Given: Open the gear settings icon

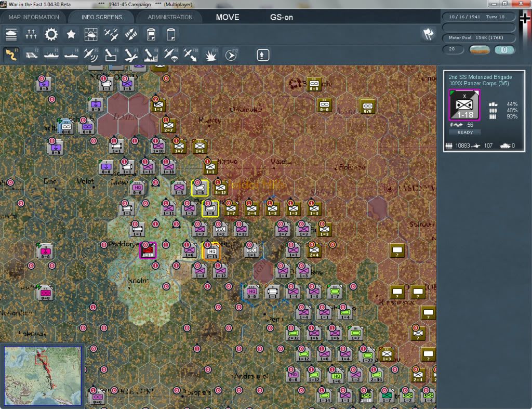Looking at the screenshot, I should click(51, 34).
